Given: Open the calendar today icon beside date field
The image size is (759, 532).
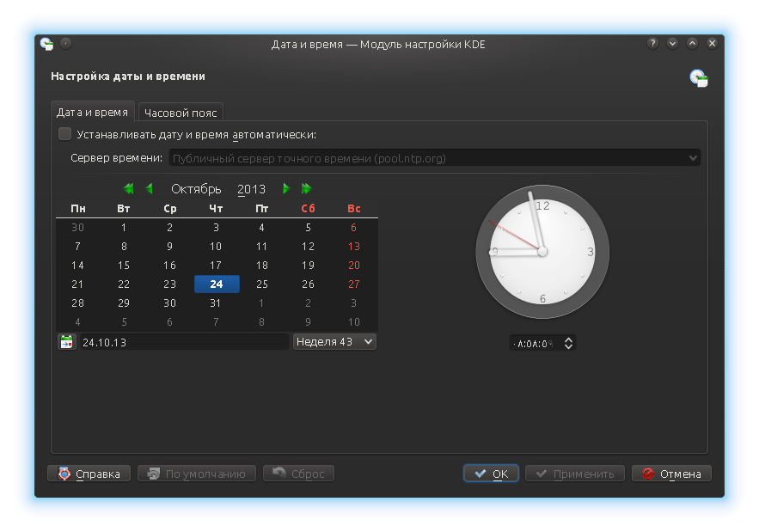Looking at the screenshot, I should 67,342.
